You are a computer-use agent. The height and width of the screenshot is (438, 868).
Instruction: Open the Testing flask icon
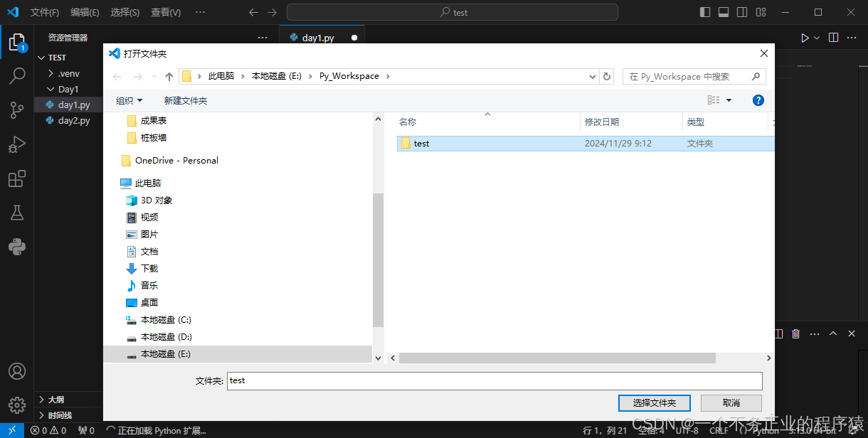17,213
